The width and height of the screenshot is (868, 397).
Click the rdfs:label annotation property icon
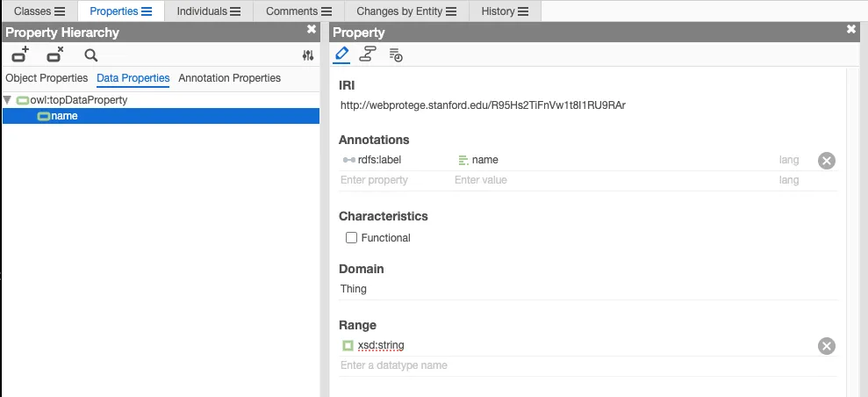[348, 160]
